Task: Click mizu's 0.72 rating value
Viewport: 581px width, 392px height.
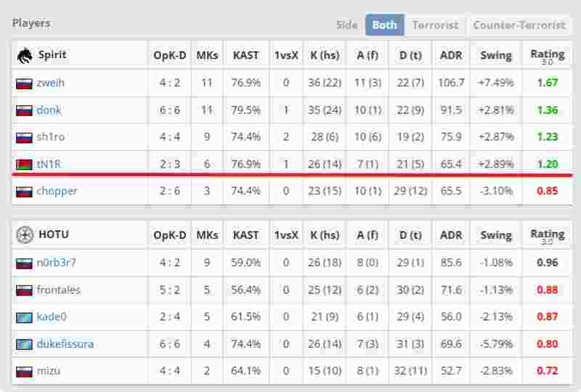Action: (x=547, y=371)
